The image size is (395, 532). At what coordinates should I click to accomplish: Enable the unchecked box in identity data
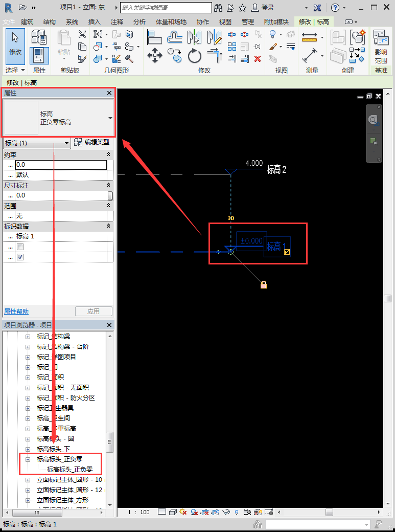coord(20,247)
